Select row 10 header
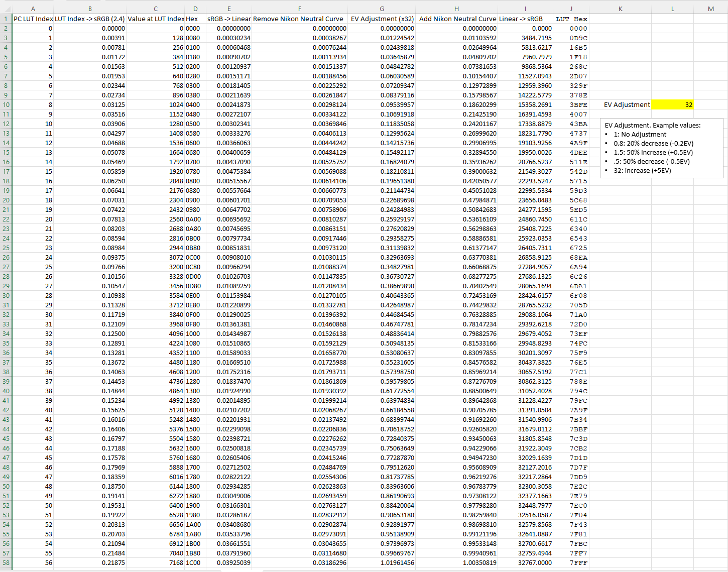This screenshot has width=728, height=572. pyautogui.click(x=6, y=104)
